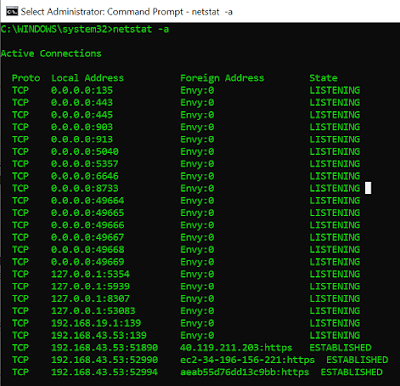Screen dimensions: 400x386
Task: Click local address 0.0.0.0:6646
Action: (85, 176)
